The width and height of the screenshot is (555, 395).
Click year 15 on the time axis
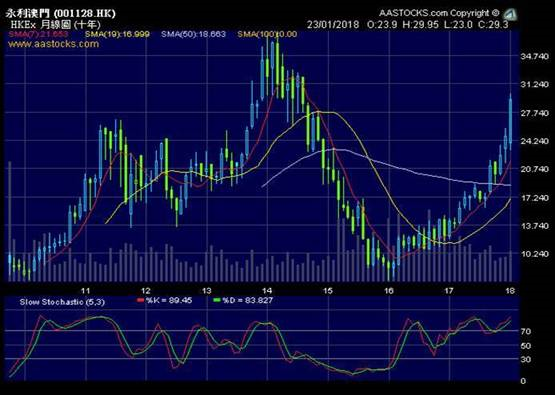point(328,291)
